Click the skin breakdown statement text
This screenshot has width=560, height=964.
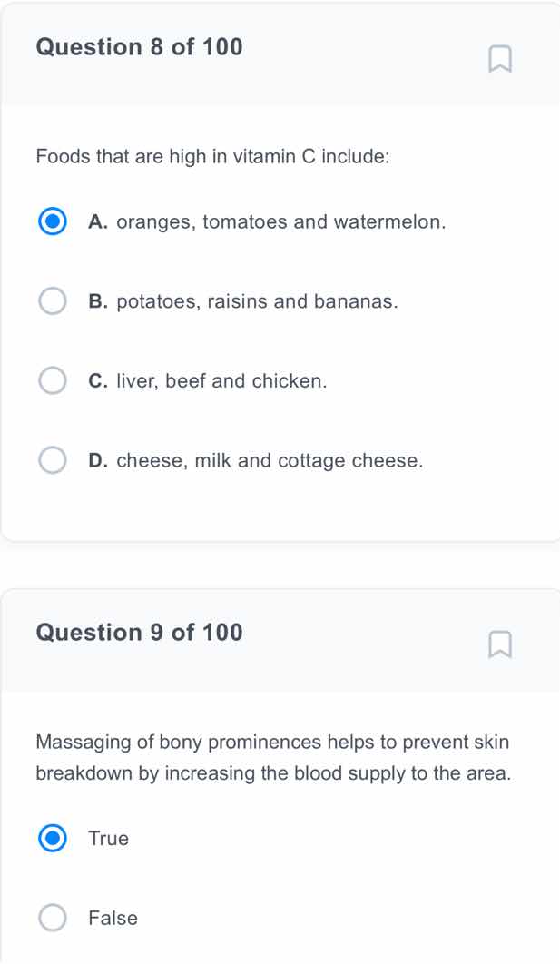[272, 756]
